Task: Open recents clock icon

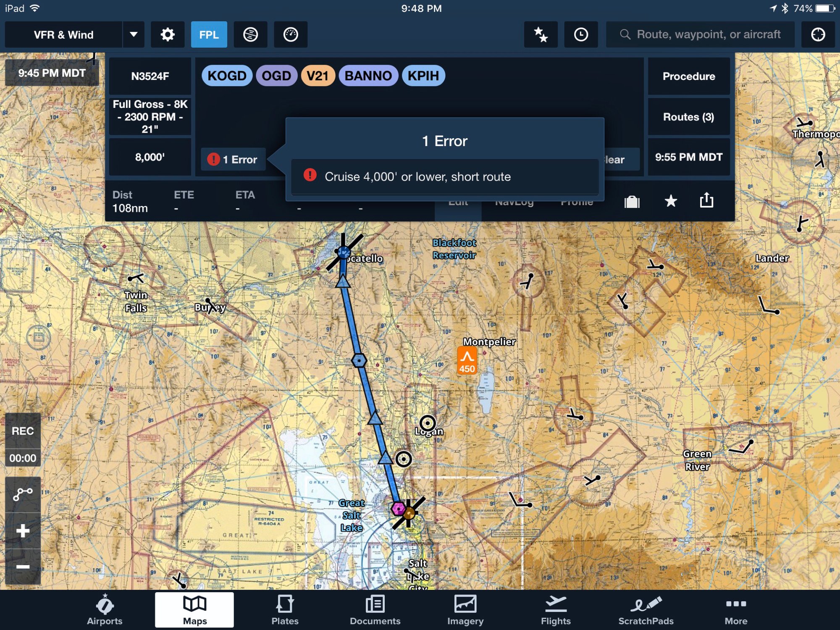Action: (x=581, y=34)
